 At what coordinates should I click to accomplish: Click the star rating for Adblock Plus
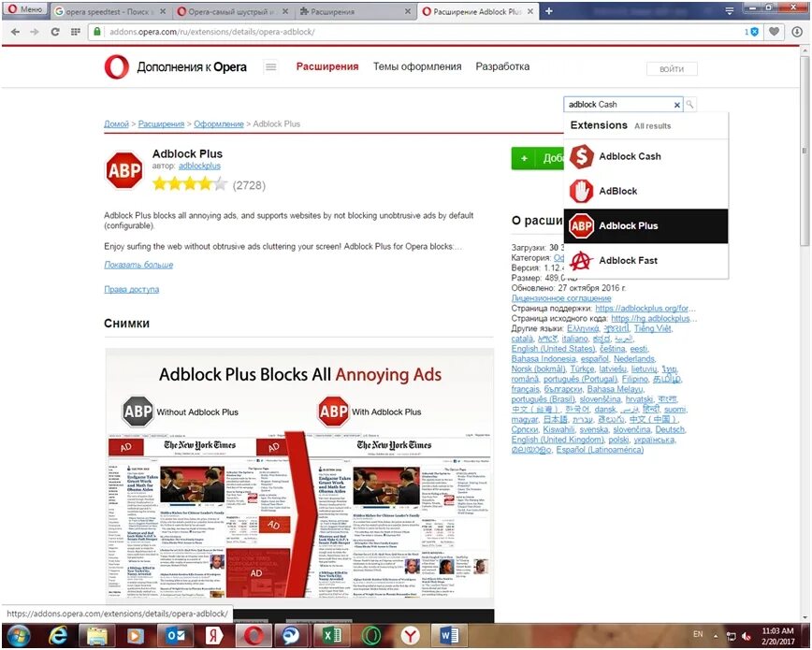[x=190, y=184]
